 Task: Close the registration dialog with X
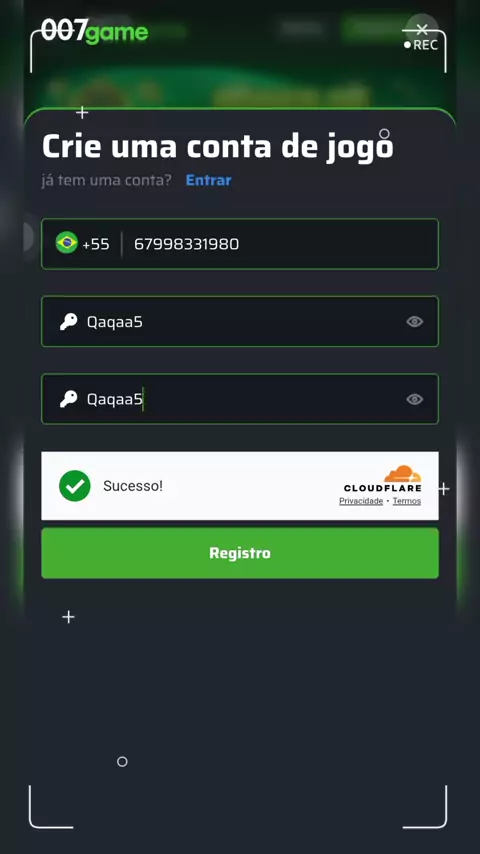click(x=422, y=29)
